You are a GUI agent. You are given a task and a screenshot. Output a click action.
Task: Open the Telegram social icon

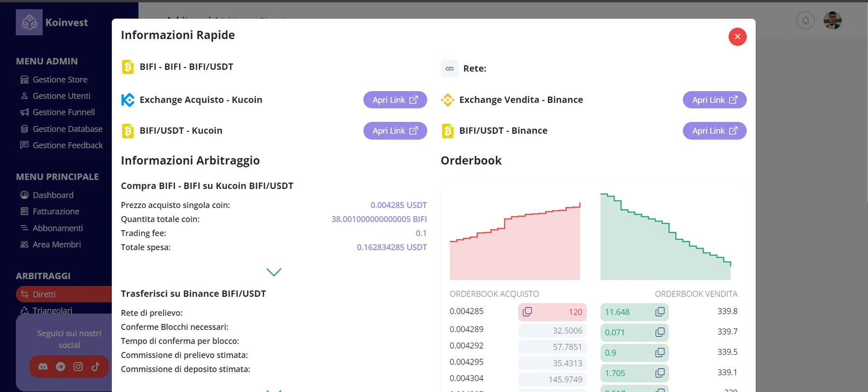[x=60, y=367]
